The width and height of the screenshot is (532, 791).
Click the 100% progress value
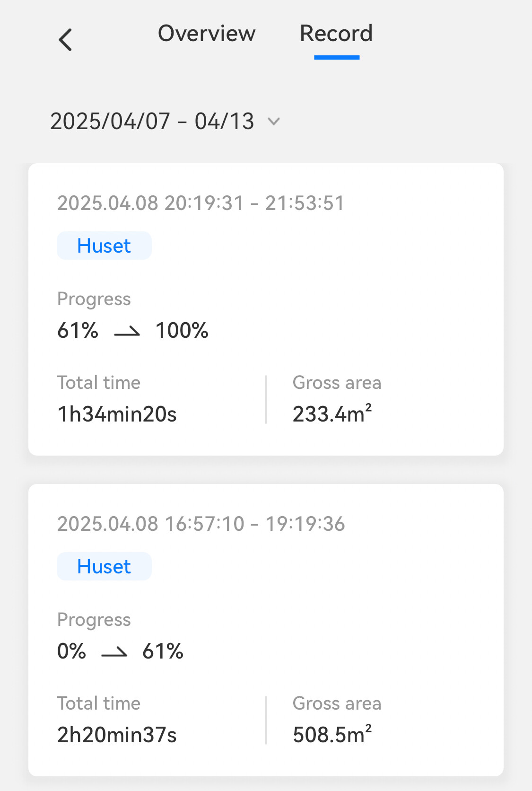(182, 331)
